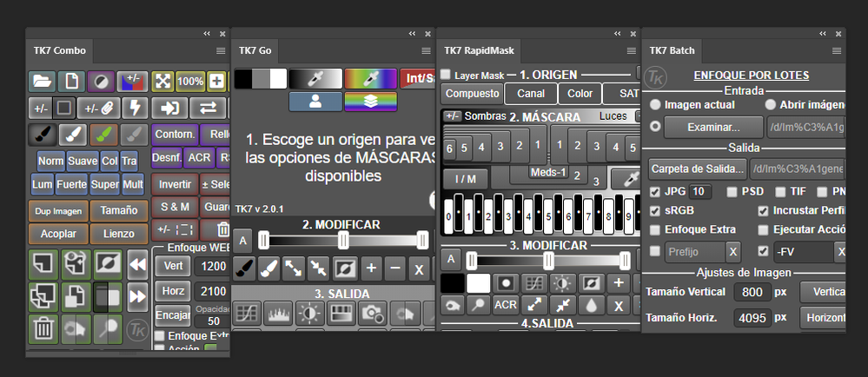Click the brightness/contrast icon in TK7 Go Salida
Screen dimensions: 868x377
point(309,314)
